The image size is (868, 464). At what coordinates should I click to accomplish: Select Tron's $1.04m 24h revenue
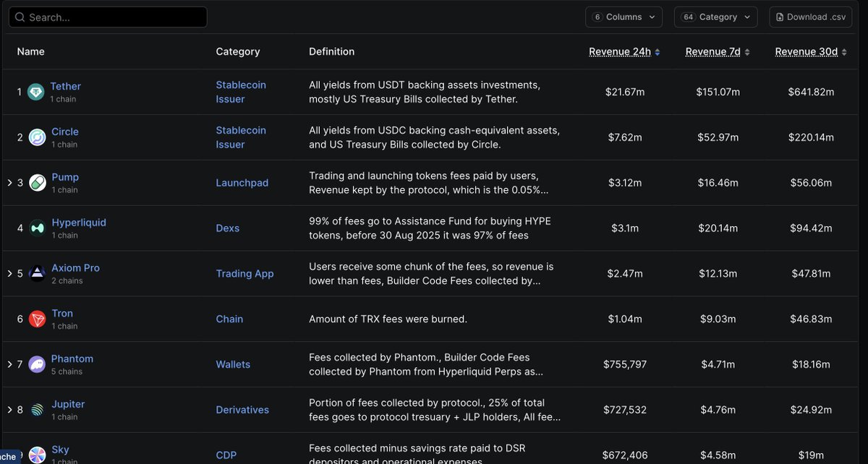pos(625,319)
